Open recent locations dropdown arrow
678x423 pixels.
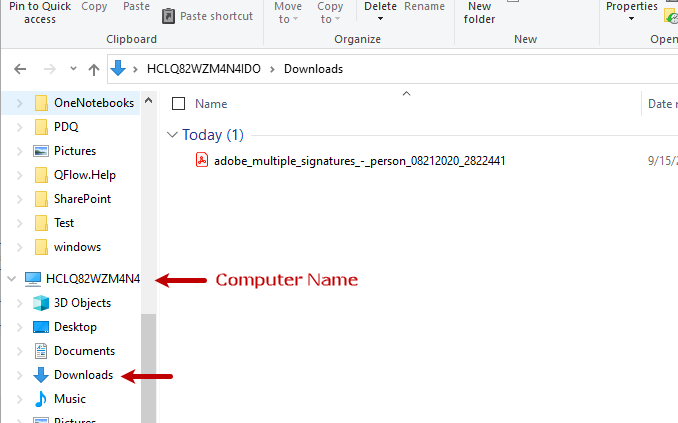pyautogui.click(x=74, y=68)
